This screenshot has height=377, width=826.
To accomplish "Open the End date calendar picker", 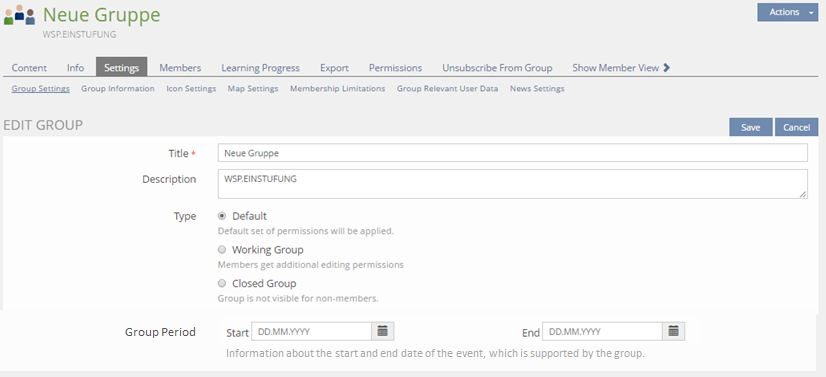I will [673, 331].
